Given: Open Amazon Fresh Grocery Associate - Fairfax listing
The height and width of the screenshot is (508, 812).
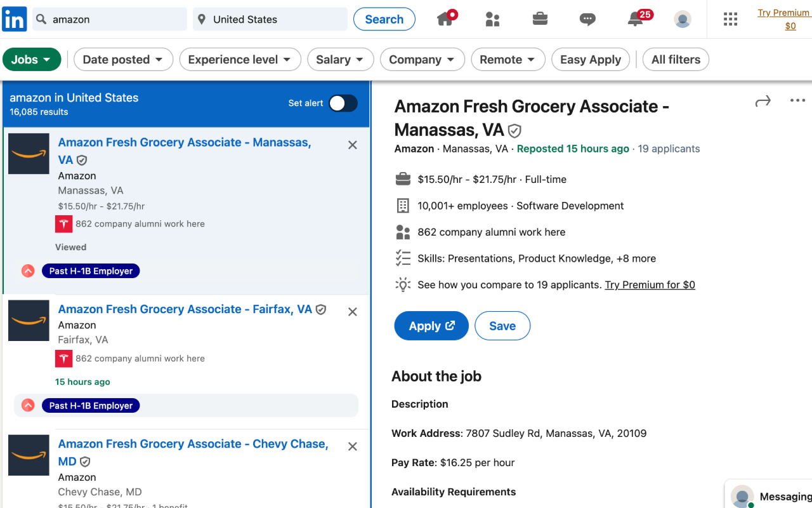Looking at the screenshot, I should tap(185, 309).
